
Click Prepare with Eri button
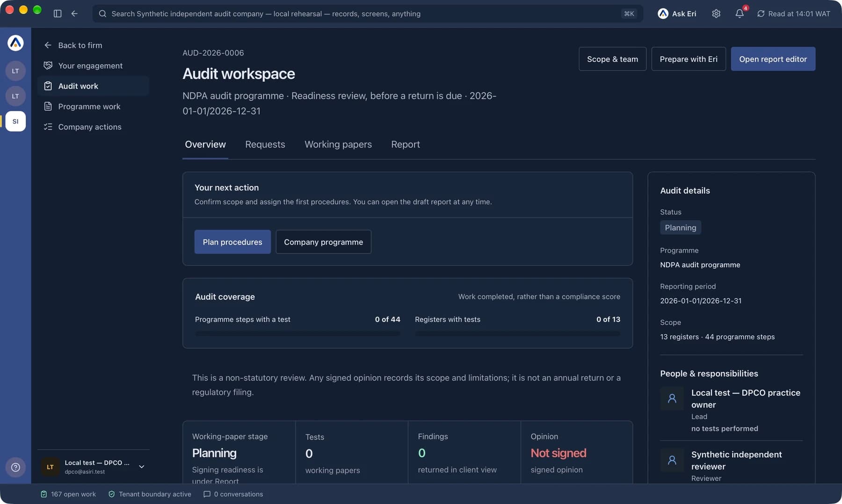click(x=689, y=59)
